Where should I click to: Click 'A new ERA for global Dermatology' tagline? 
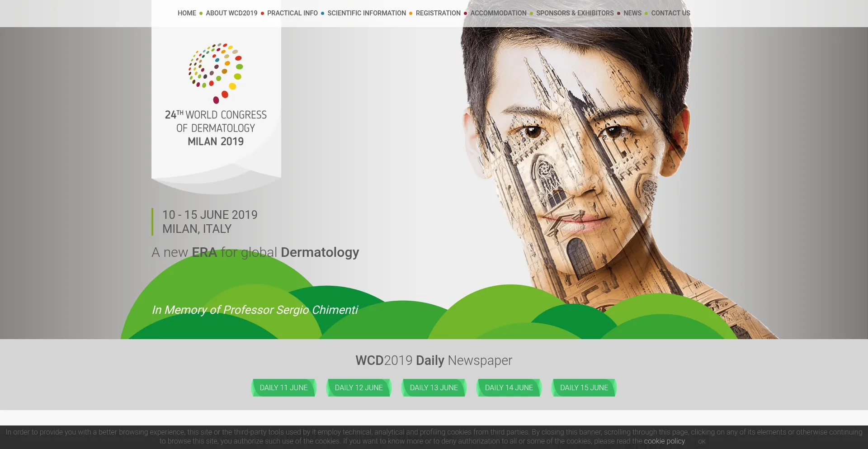coord(255,252)
